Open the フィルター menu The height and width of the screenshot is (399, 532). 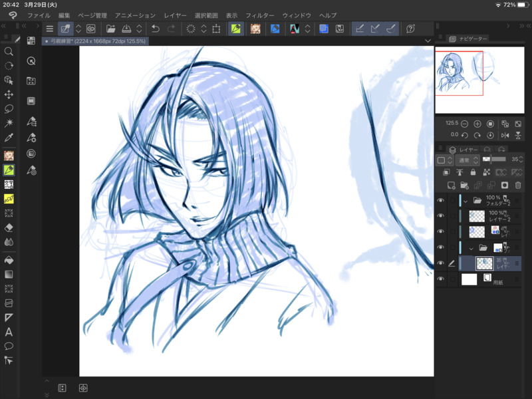pos(259,15)
